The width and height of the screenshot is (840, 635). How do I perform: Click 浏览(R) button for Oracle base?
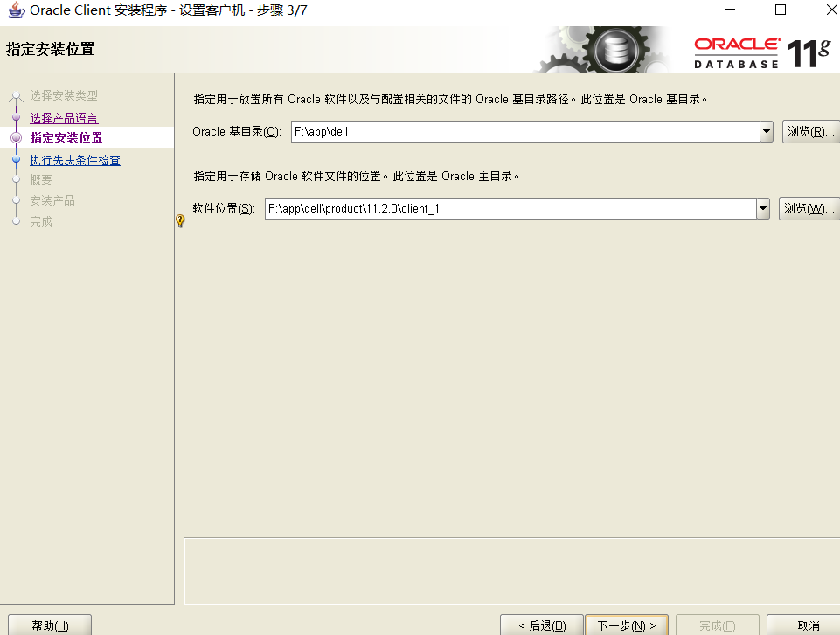(810, 131)
